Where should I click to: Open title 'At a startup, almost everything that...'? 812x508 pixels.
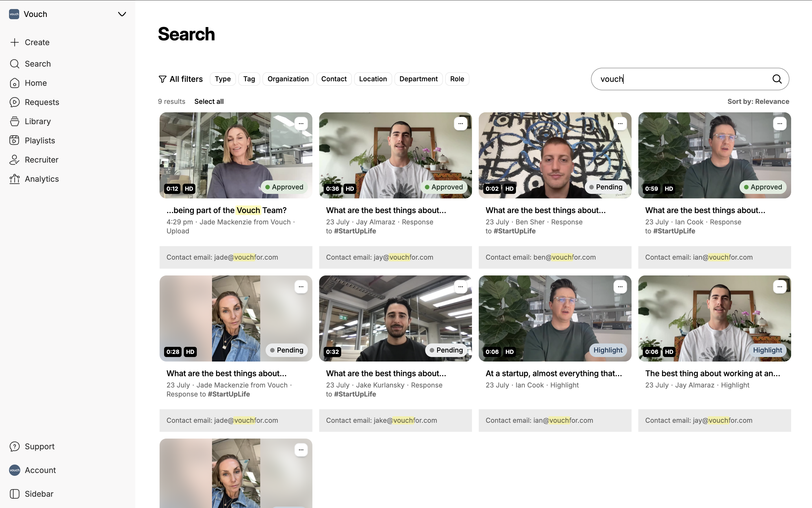pos(554,373)
